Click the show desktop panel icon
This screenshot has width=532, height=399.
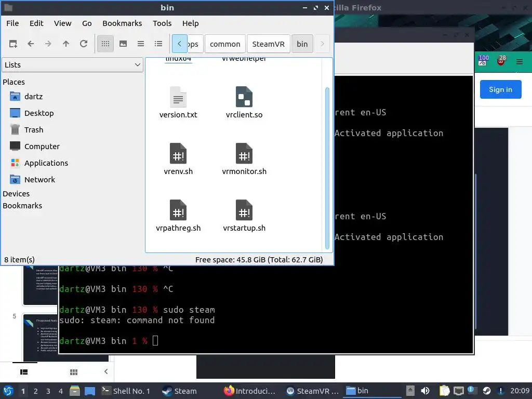(x=90, y=391)
